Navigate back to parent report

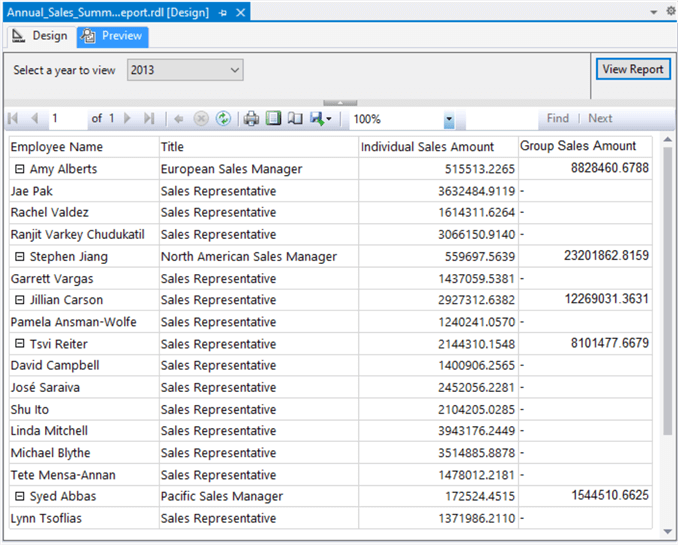click(x=179, y=119)
